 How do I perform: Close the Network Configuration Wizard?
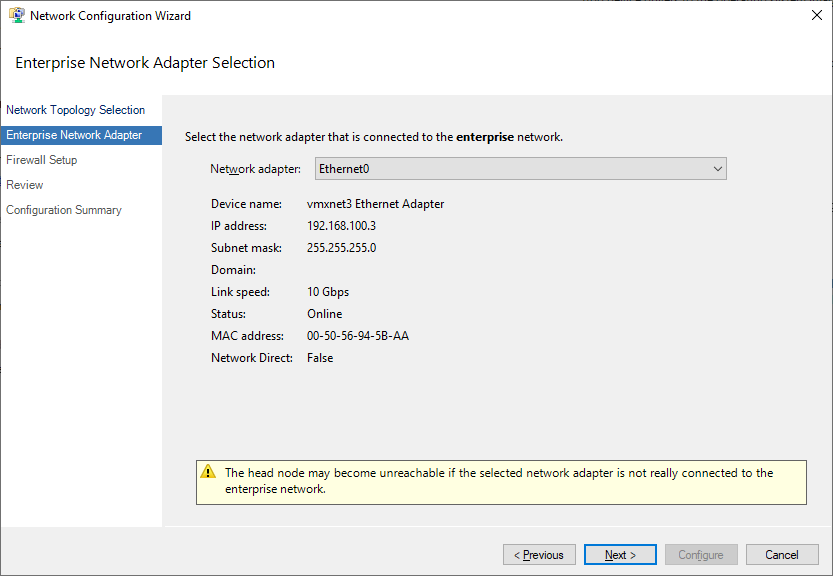click(817, 15)
